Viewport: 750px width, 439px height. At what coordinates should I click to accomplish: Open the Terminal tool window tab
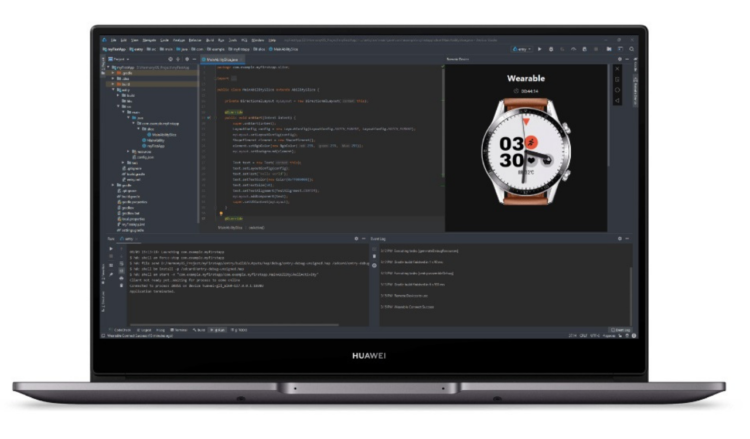[179, 330]
